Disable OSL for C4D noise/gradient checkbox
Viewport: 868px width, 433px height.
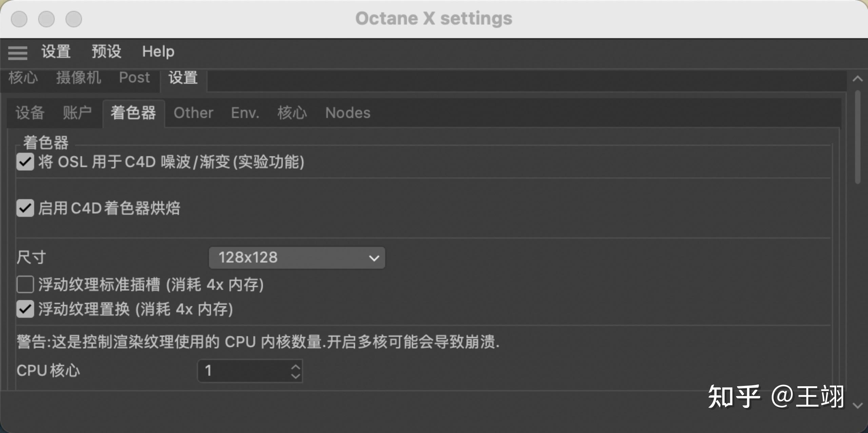[25, 162]
